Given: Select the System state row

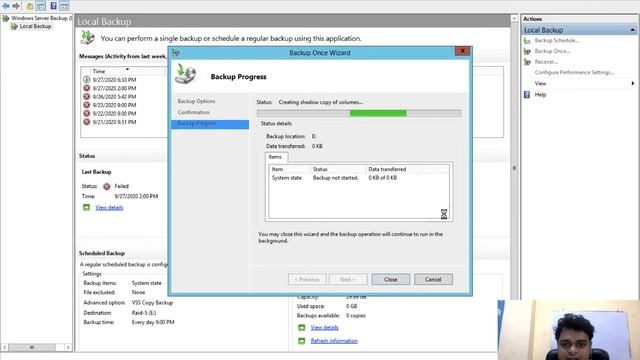Looking at the screenshot, I should 358,178.
